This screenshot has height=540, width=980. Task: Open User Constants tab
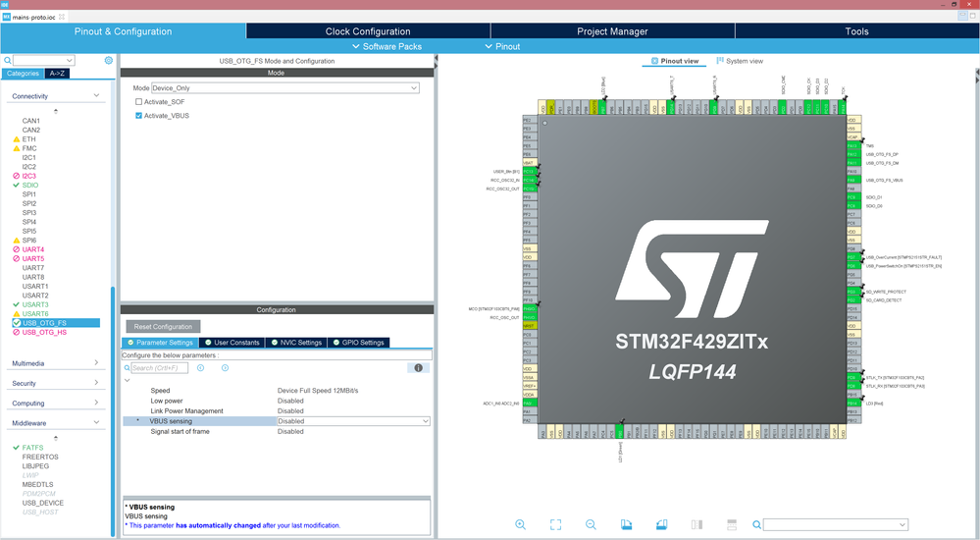coord(232,343)
